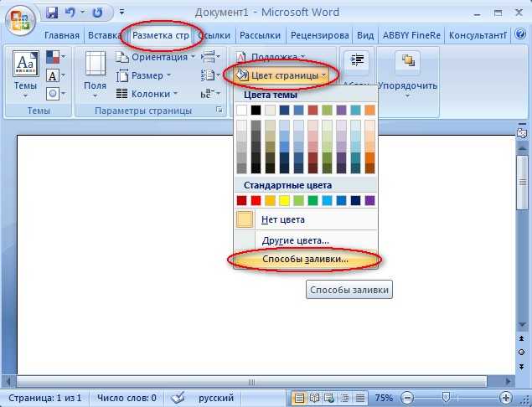Pick the dark red standard color
532x407 pixels.
[241, 200]
